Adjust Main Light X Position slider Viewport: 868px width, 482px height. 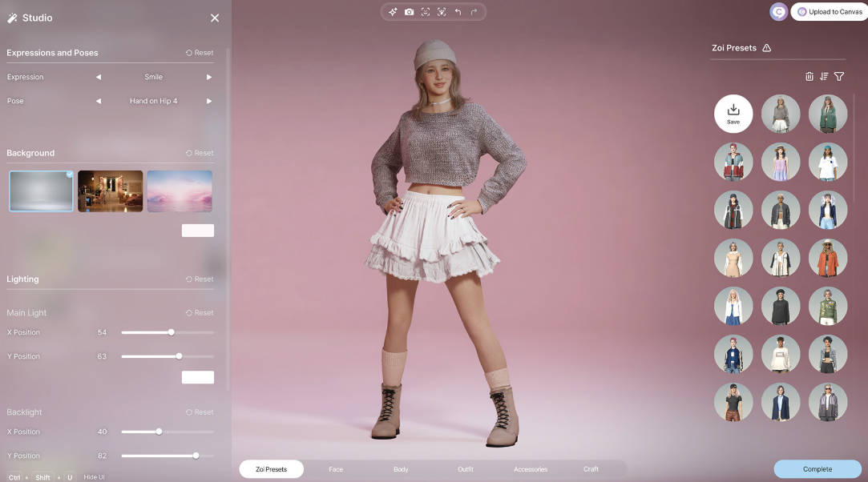[x=171, y=332]
